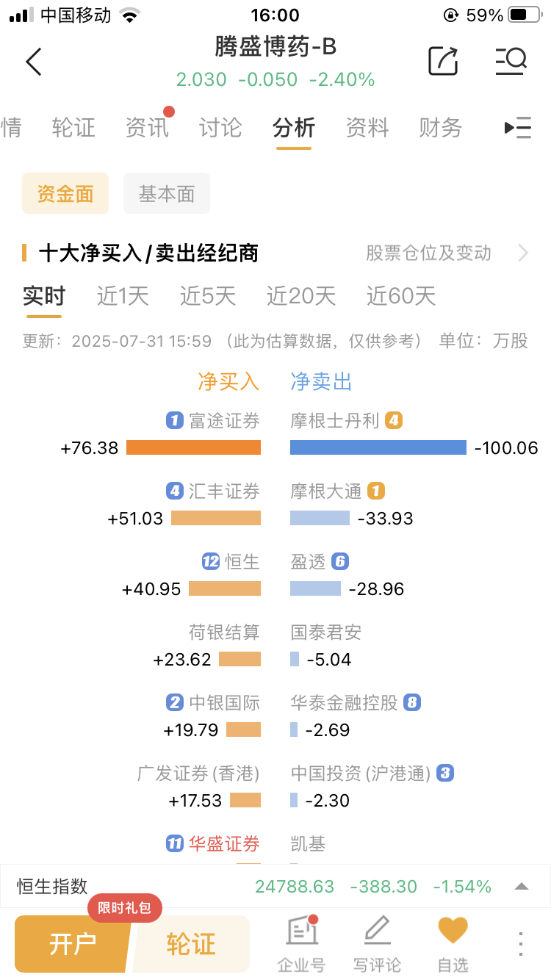
Task: Switch to the 财务 tab
Action: click(x=440, y=128)
